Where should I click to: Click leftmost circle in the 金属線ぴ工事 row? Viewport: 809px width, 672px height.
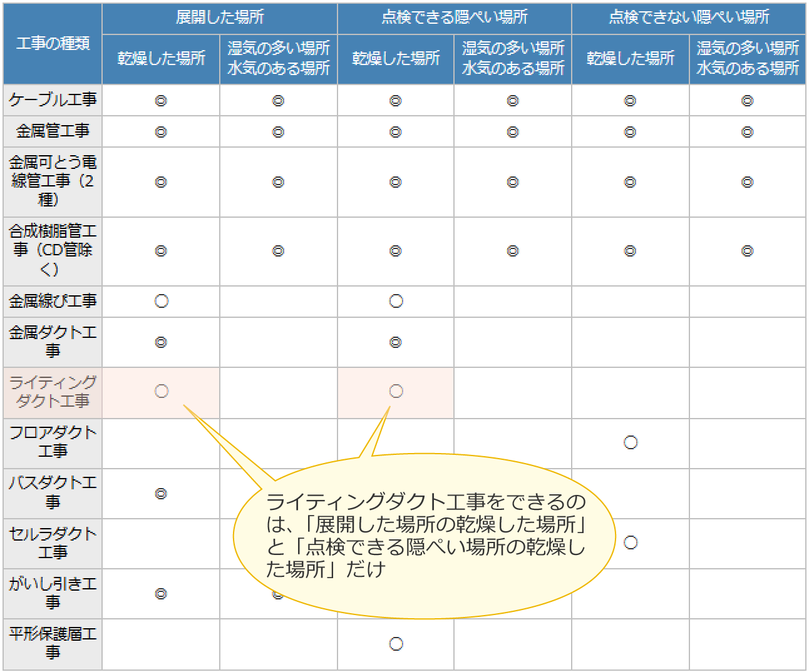point(162,301)
